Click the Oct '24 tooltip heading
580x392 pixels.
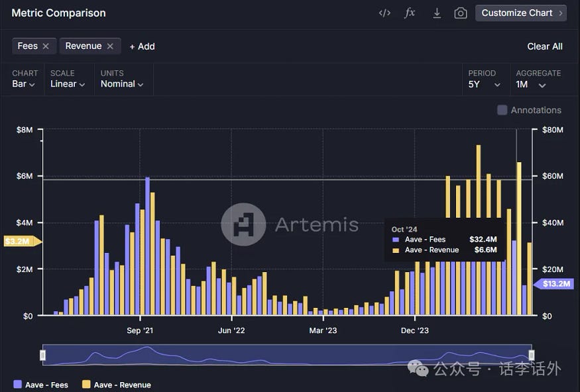click(404, 229)
